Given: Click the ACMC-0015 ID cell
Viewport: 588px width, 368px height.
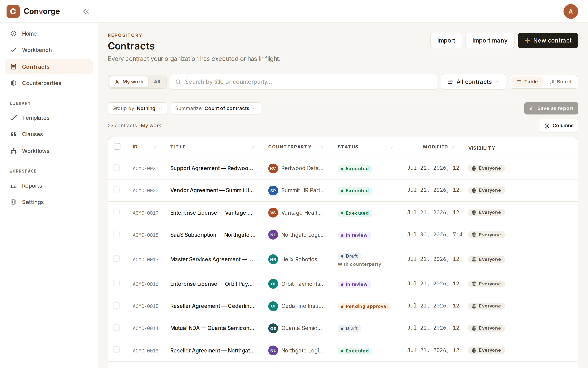Looking at the screenshot, I should point(146,306).
